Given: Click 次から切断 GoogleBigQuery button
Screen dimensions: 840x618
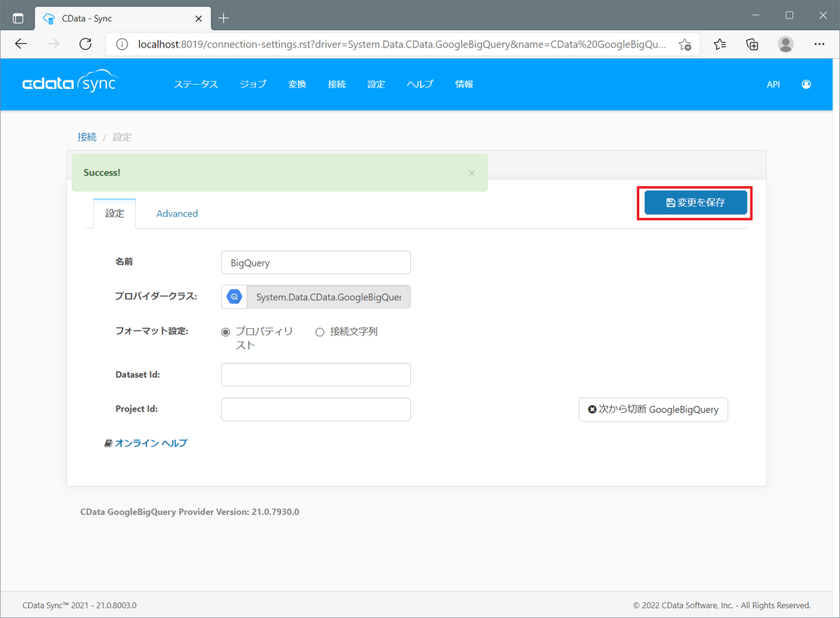Looking at the screenshot, I should [653, 409].
